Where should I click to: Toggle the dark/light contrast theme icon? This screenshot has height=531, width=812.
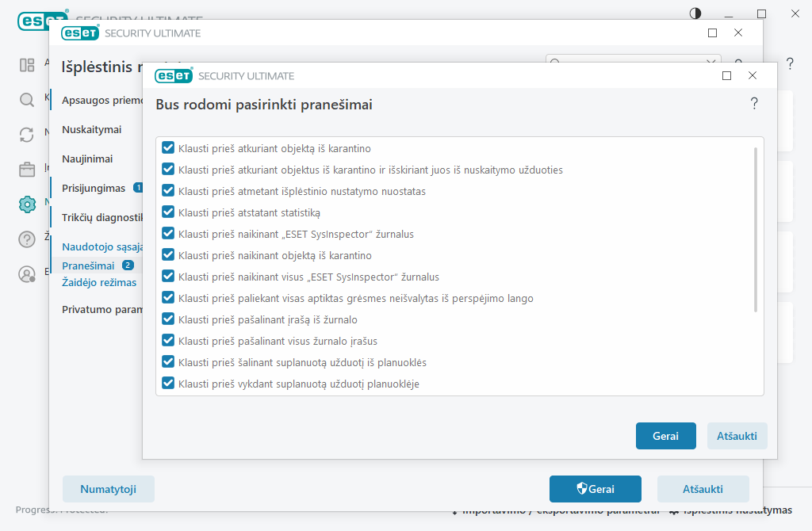click(x=695, y=13)
